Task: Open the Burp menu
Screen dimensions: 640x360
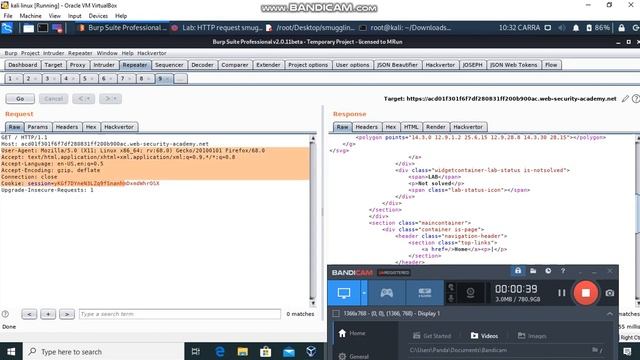Action: [11, 53]
